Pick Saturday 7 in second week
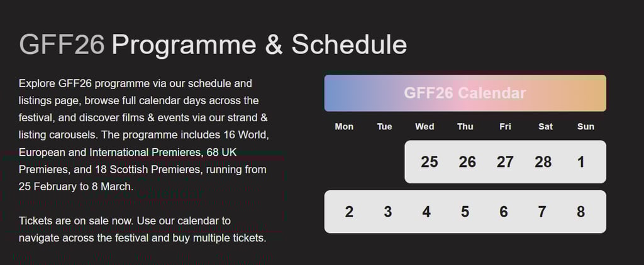Viewport: 644px width, 265px height. tap(542, 212)
